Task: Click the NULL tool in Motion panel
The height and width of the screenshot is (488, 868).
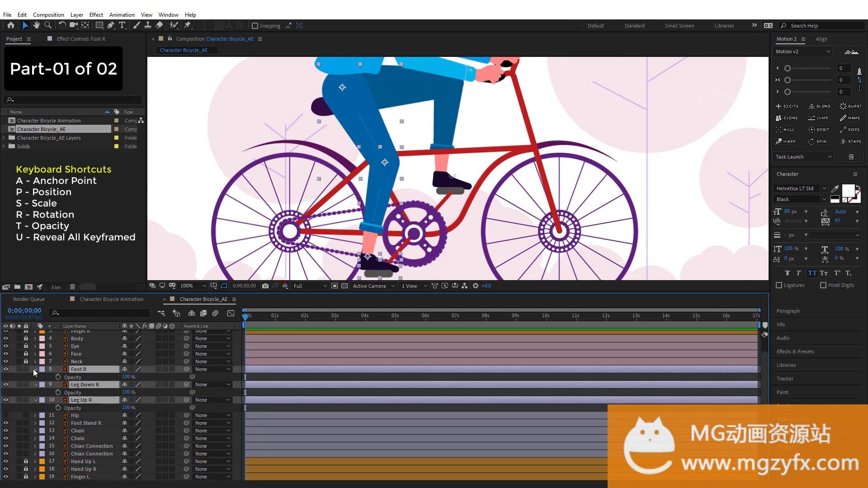Action: (x=785, y=130)
